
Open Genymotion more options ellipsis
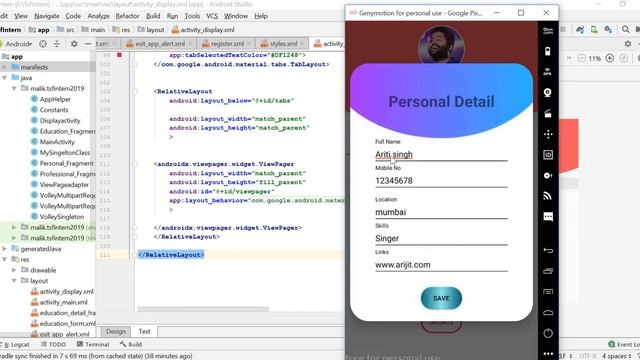548,353
